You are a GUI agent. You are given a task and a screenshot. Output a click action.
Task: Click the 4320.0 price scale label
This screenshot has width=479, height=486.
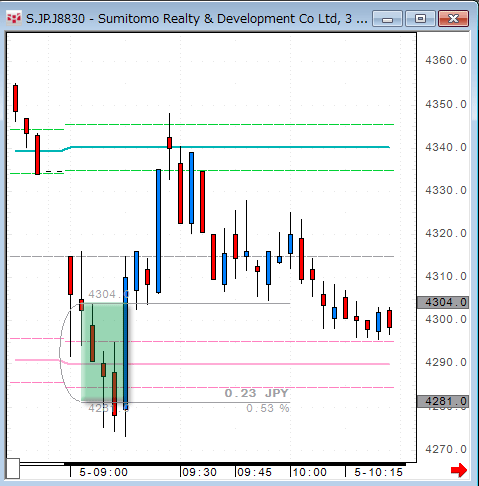(x=446, y=233)
